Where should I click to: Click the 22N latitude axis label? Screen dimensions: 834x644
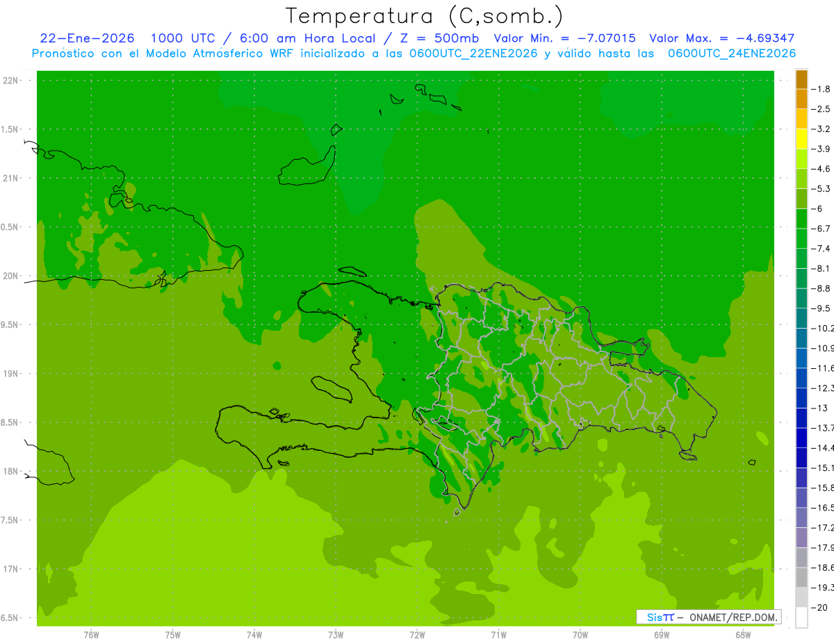[12, 80]
